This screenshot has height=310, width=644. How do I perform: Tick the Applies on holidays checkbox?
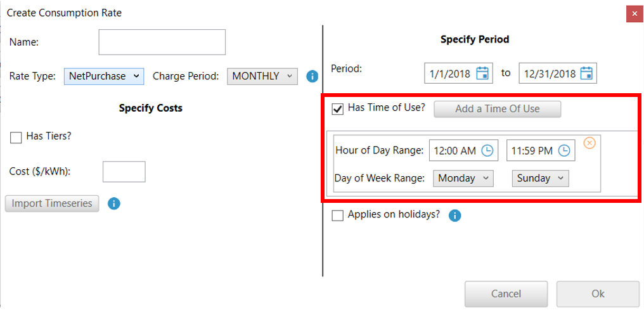[338, 216]
